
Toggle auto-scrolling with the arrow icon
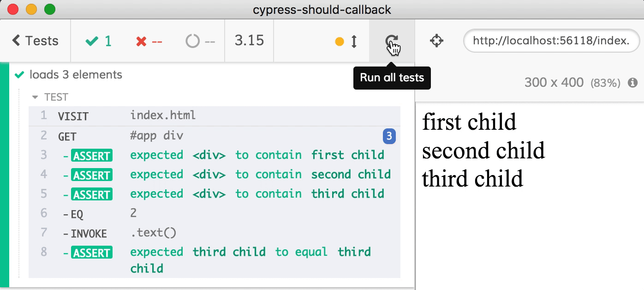click(353, 41)
